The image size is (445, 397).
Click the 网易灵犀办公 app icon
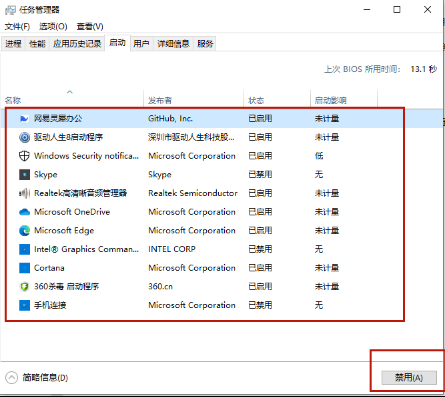click(x=24, y=118)
